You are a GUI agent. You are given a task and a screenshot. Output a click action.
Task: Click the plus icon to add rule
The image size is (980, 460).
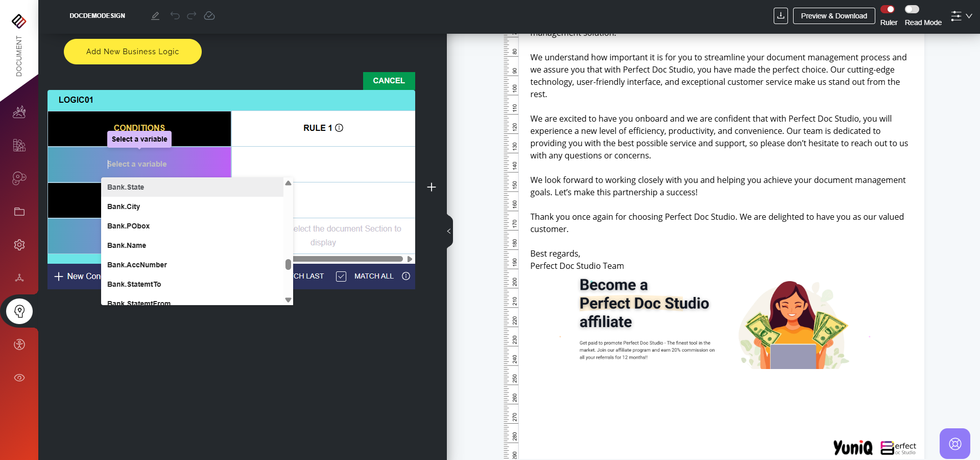tap(432, 187)
